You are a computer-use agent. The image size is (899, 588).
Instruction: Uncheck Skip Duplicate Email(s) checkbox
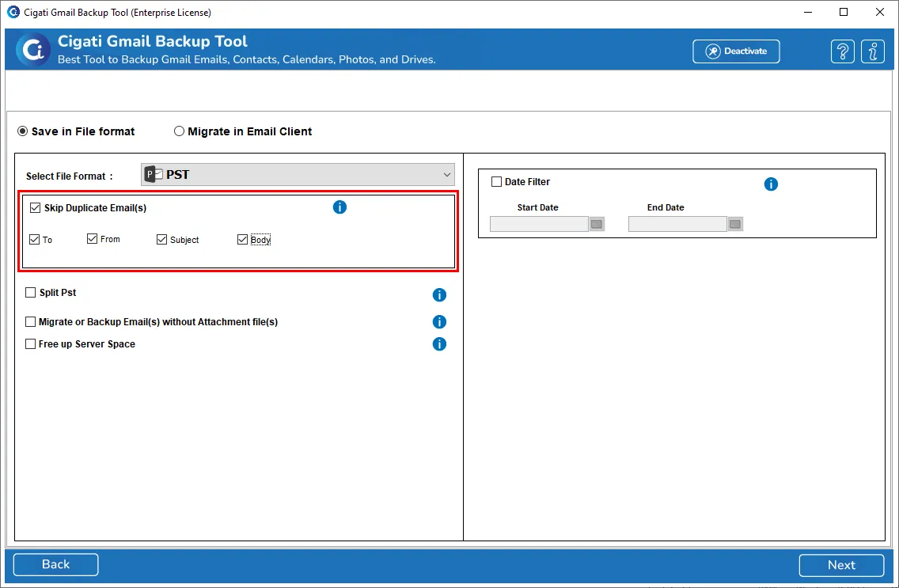35,207
